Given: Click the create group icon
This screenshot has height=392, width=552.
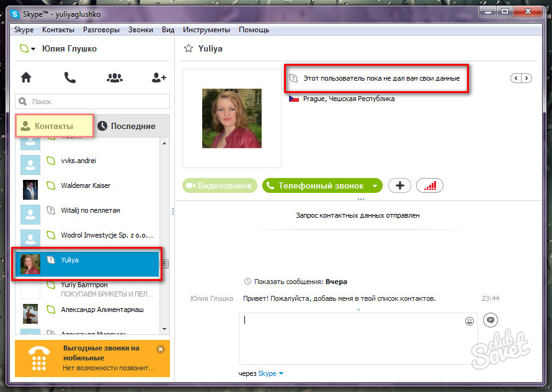Looking at the screenshot, I should click(115, 78).
